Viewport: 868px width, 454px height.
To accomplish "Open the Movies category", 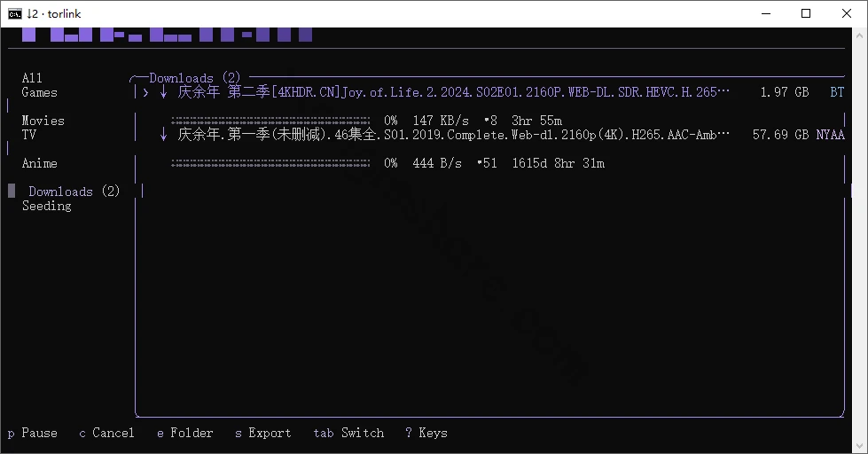I will 43,121.
